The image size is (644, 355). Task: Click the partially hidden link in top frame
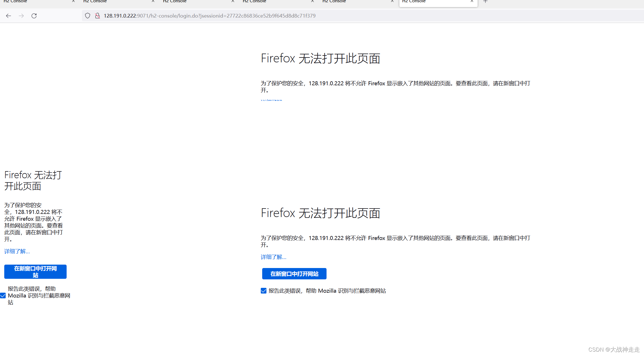click(271, 100)
